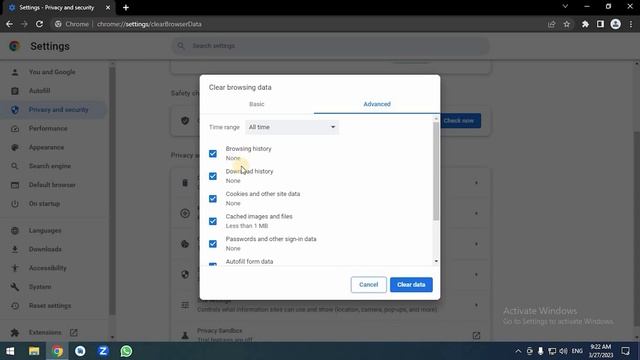The width and height of the screenshot is (640, 360).
Task: Share this page icon in address bar
Action: click(x=551, y=24)
